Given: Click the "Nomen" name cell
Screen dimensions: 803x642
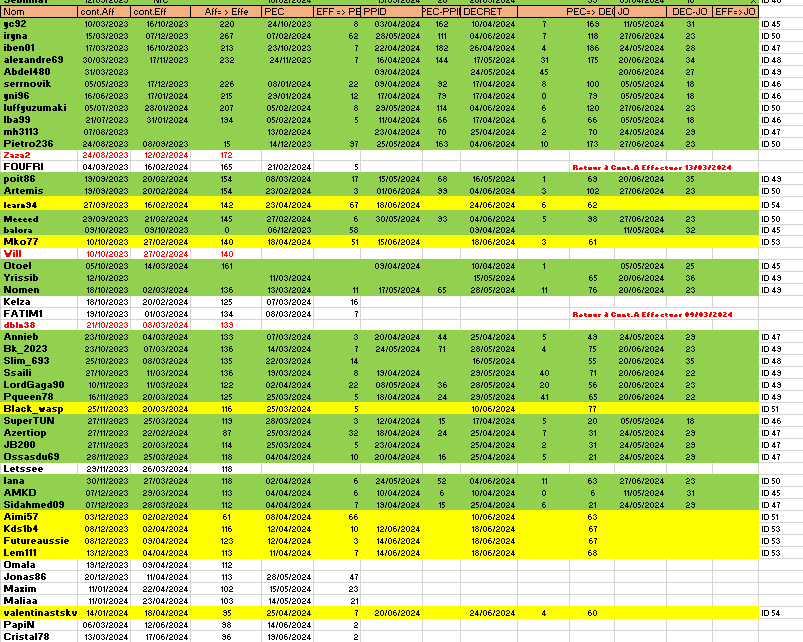Looking at the screenshot, I should tap(39, 290).
